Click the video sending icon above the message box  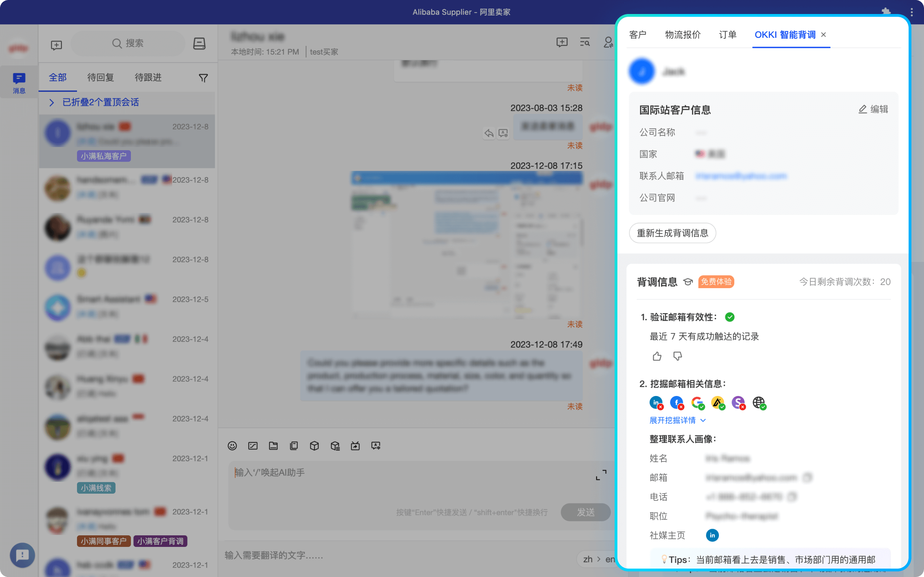pos(355,446)
